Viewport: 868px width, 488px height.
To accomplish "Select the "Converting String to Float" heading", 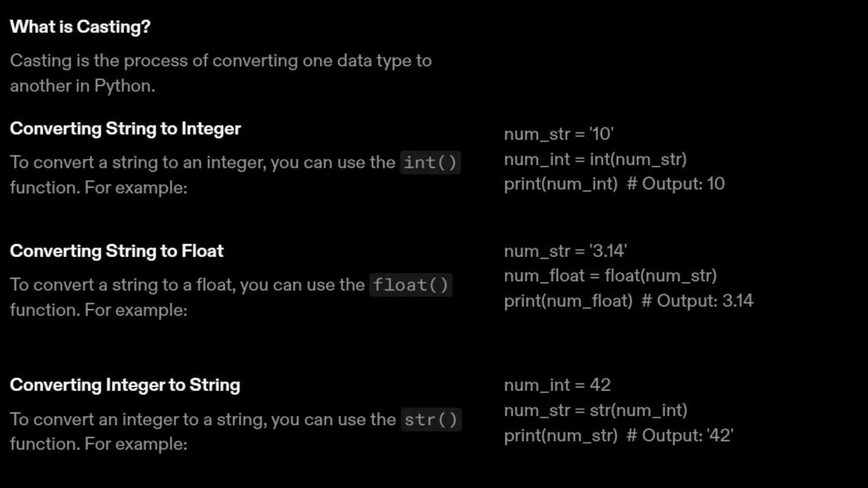I will pyautogui.click(x=117, y=251).
